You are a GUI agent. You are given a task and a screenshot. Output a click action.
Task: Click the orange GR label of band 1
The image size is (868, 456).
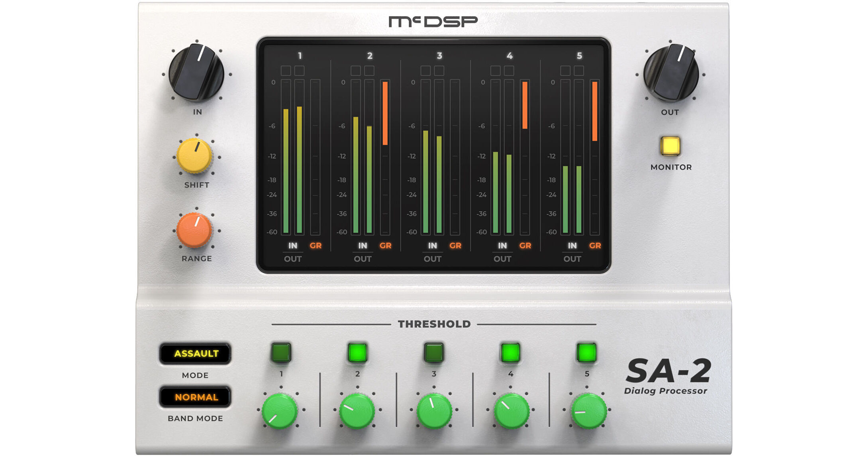(x=315, y=246)
